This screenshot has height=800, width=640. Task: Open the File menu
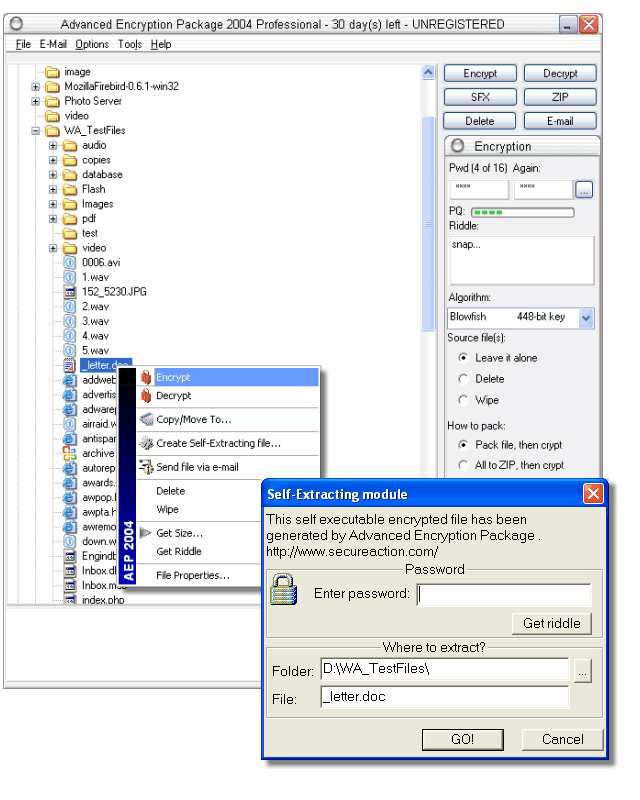pyautogui.click(x=23, y=44)
